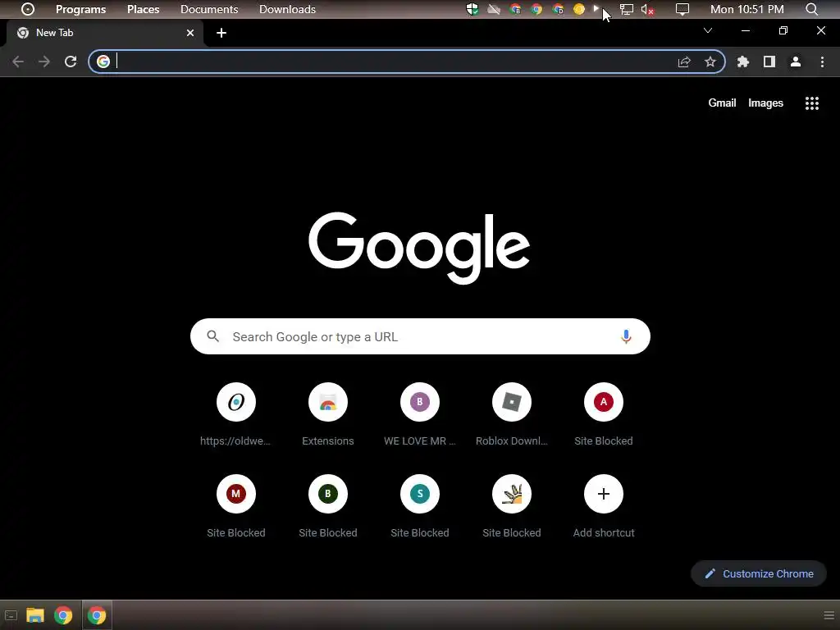Click the yellow coin tray icon
This screenshot has height=630, width=840.
coord(579,9)
